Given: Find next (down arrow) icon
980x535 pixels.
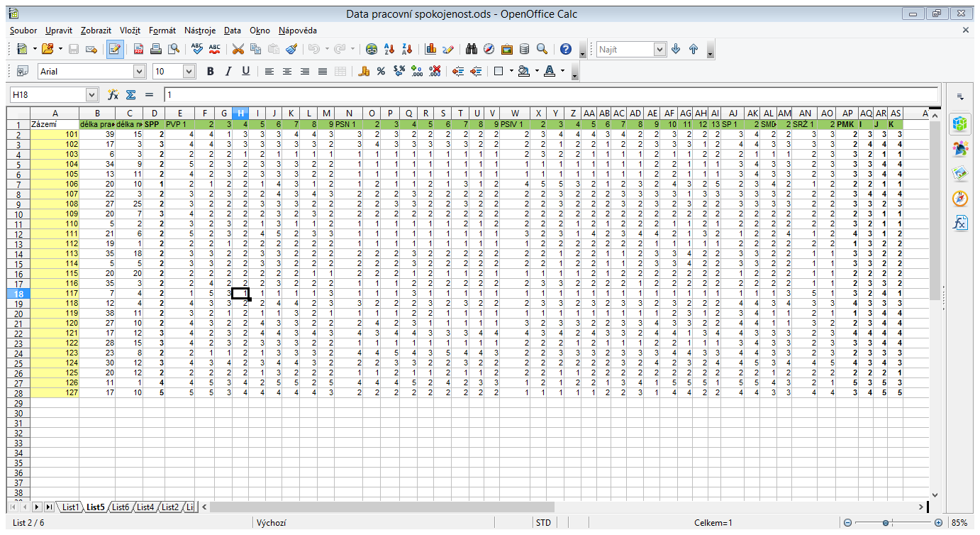Looking at the screenshot, I should (x=676, y=49).
